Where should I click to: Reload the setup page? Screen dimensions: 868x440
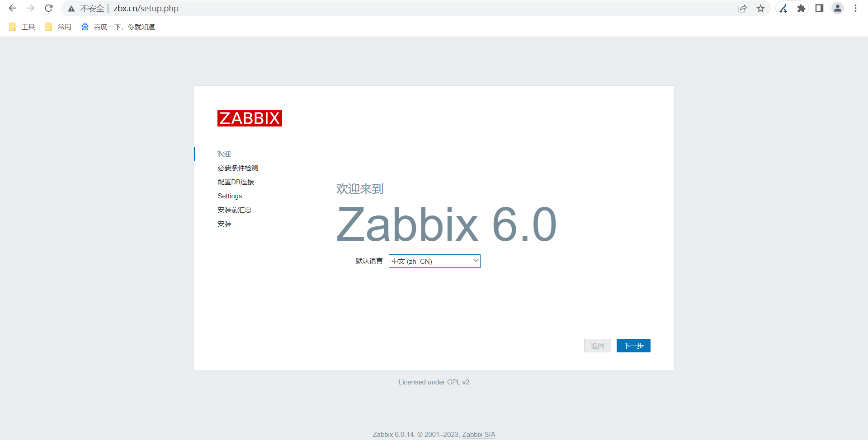pyautogui.click(x=49, y=9)
